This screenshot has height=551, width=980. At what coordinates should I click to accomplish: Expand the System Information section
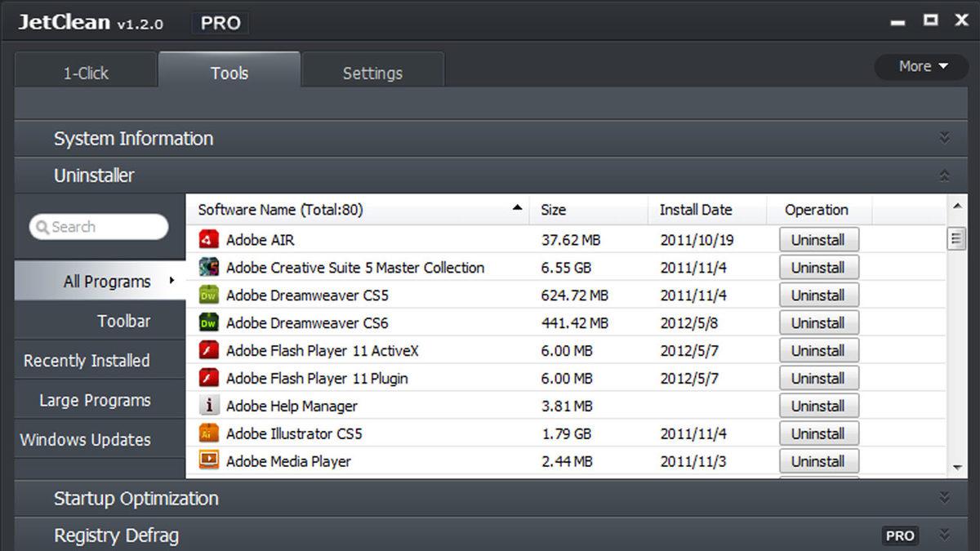[x=944, y=138]
